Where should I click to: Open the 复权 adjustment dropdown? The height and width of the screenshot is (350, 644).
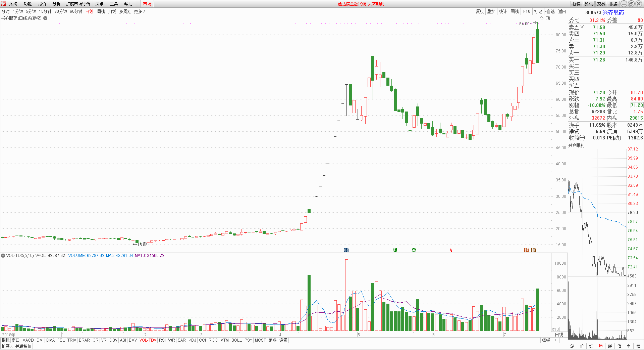pyautogui.click(x=480, y=11)
